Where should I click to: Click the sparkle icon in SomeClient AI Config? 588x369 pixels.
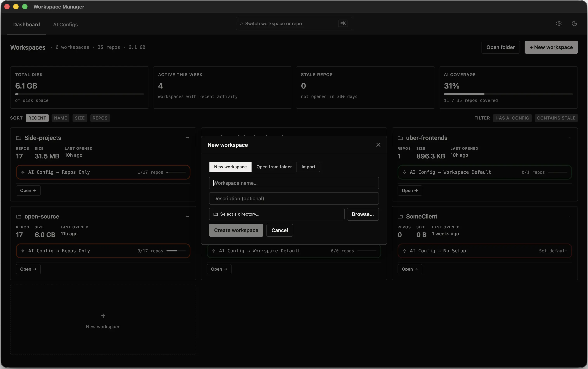tap(405, 251)
